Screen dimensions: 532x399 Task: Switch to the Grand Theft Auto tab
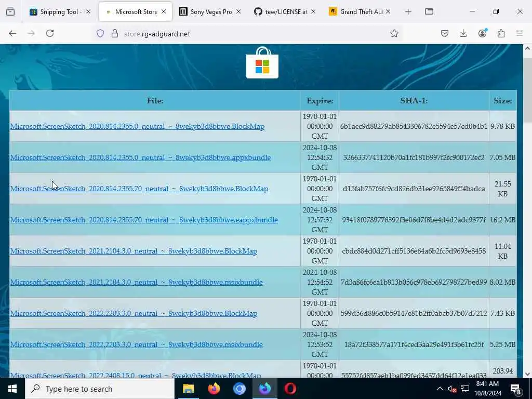tap(355, 11)
